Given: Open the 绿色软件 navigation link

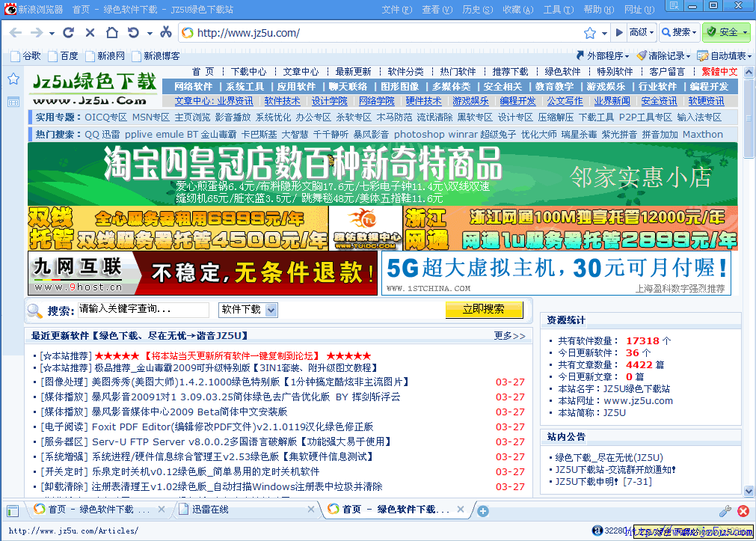Looking at the screenshot, I should coord(562,71).
